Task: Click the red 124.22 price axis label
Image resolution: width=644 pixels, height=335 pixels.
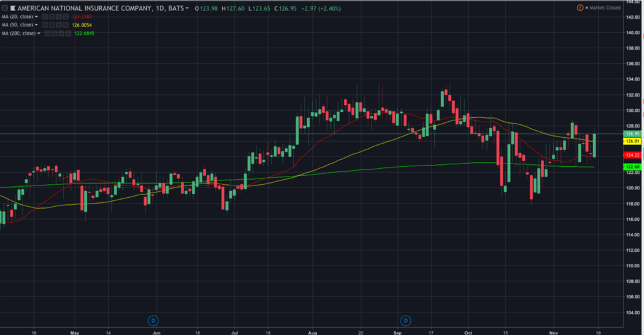Action: point(632,155)
